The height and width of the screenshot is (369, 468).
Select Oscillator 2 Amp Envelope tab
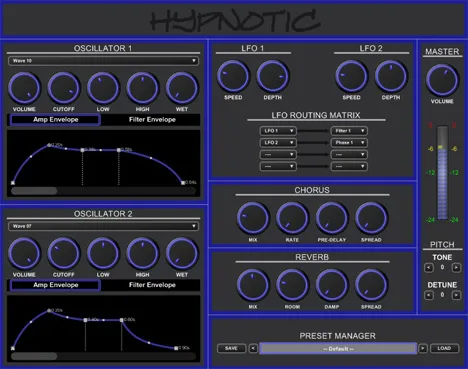click(55, 285)
